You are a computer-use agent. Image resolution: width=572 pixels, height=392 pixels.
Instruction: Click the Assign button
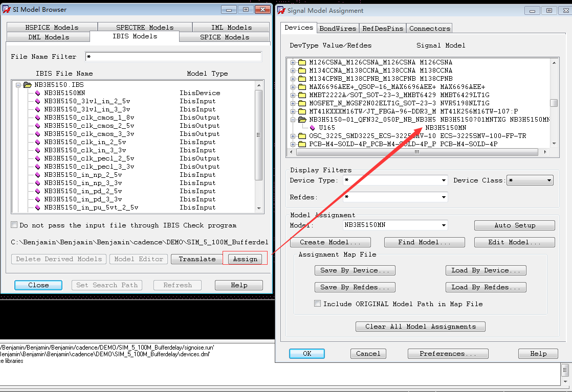click(245, 259)
